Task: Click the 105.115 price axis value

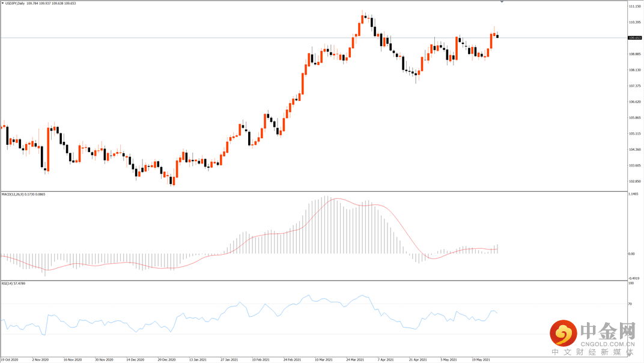Action: [x=634, y=133]
